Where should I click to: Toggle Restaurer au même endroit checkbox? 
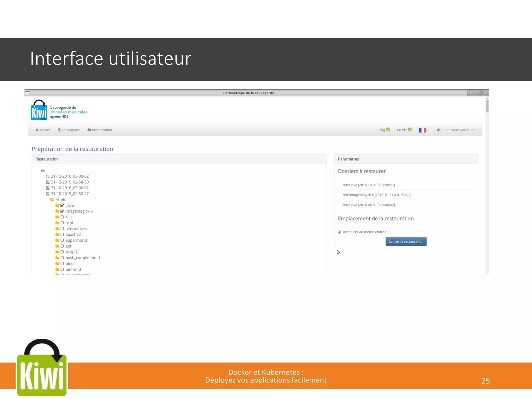(340, 232)
